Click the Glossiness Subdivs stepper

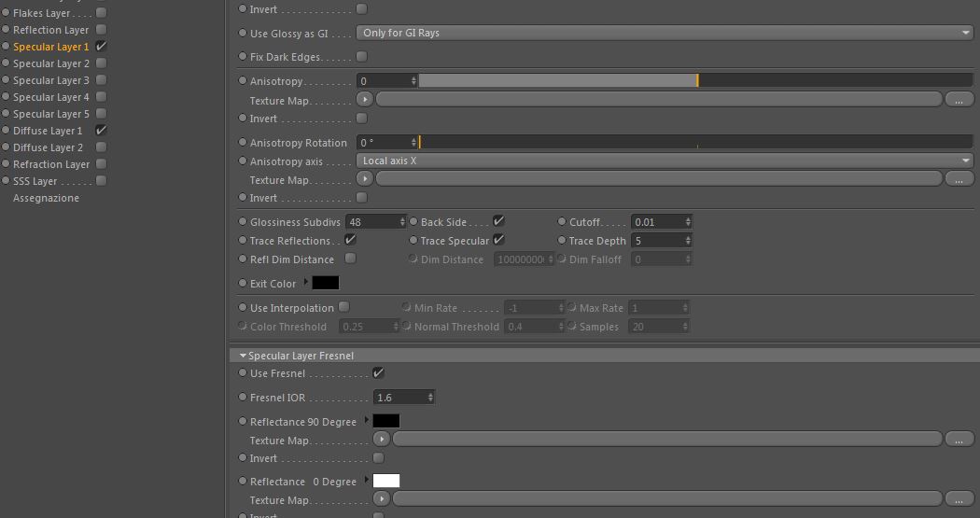(x=402, y=222)
